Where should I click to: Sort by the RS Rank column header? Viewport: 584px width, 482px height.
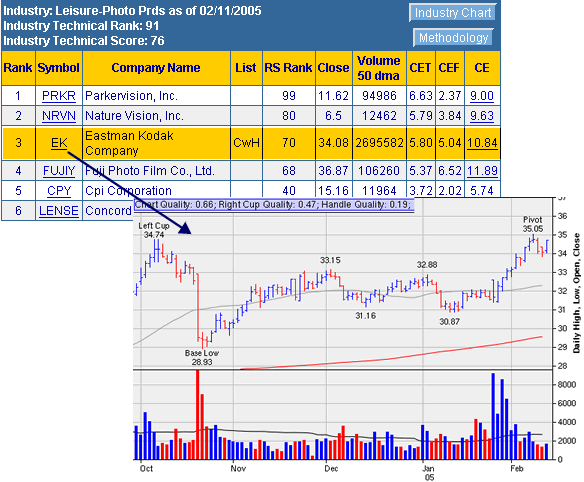tap(288, 68)
